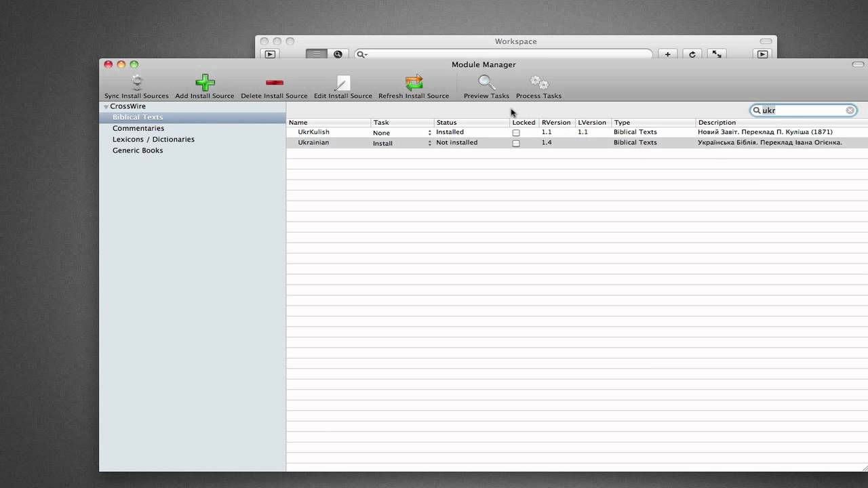Clear the ukr search text
Viewport: 868px width, 488px height.
pos(850,110)
